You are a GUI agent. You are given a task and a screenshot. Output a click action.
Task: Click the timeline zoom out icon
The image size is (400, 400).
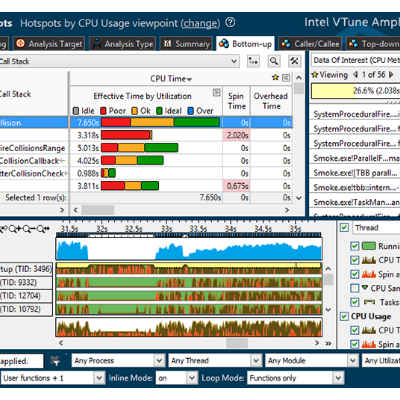[x=29, y=229]
